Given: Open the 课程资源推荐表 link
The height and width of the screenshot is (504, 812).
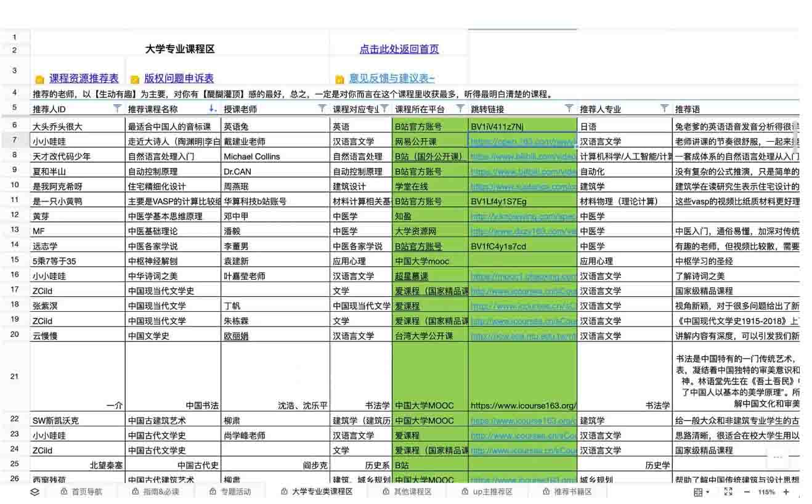Looking at the screenshot, I should click(x=84, y=78).
